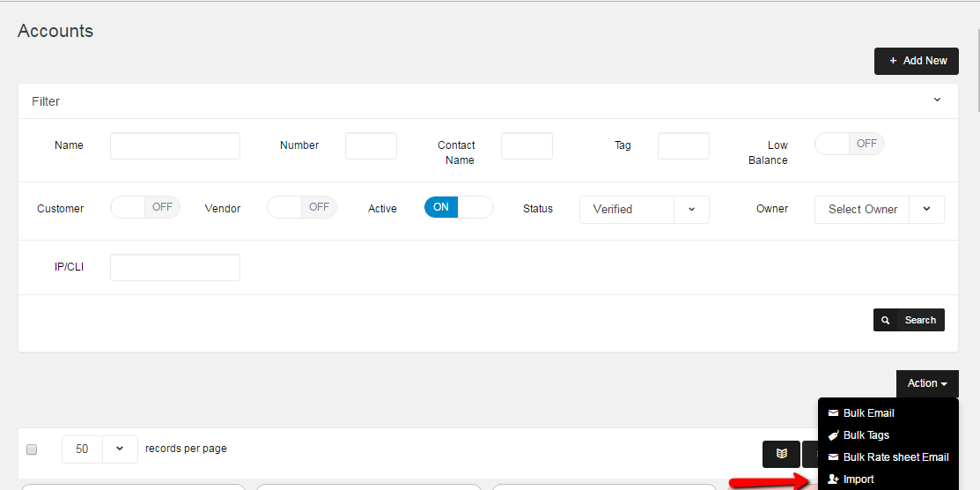Disable the Active filter switch
Screen dimensions: 980x490
tap(458, 207)
